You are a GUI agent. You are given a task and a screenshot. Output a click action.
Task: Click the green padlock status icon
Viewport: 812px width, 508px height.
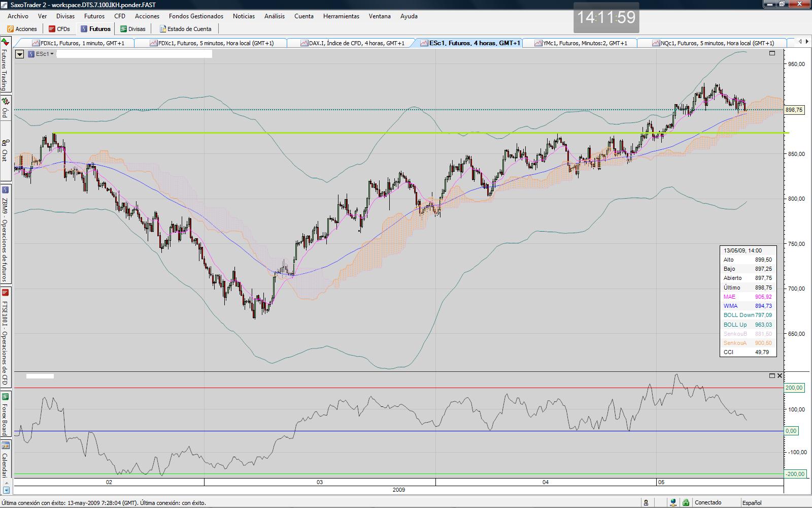tap(686, 503)
